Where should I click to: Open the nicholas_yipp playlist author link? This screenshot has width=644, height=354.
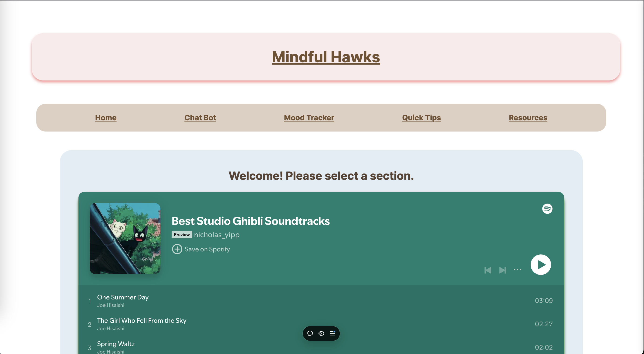point(217,235)
